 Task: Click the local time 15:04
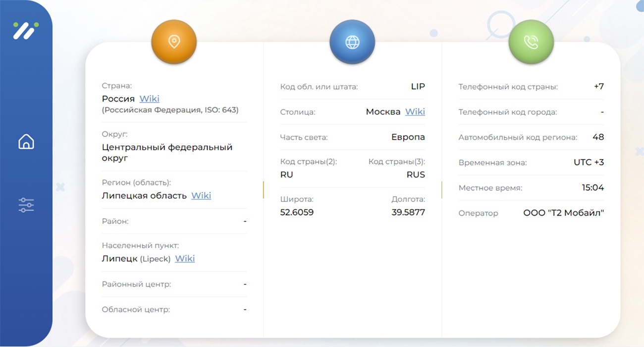[592, 187]
